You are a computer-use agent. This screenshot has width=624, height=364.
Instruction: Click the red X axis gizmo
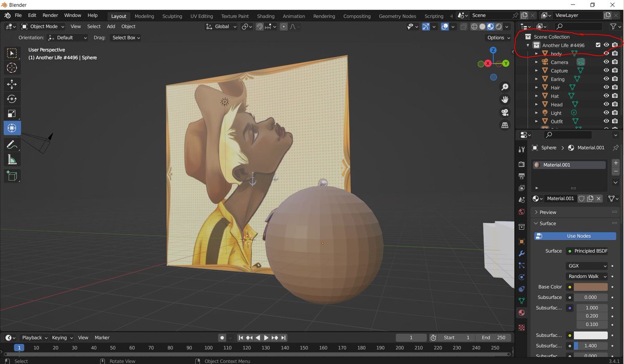[x=488, y=63]
